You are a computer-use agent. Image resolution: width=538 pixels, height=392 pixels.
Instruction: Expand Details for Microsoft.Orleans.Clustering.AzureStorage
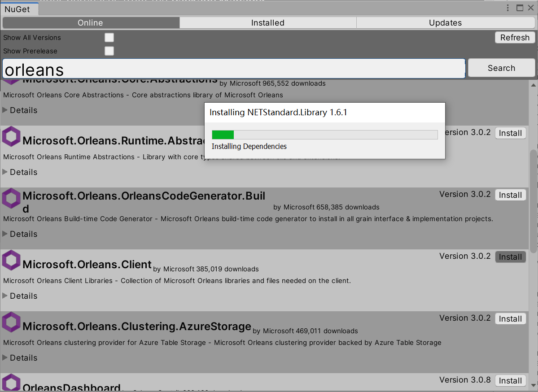[x=20, y=357]
